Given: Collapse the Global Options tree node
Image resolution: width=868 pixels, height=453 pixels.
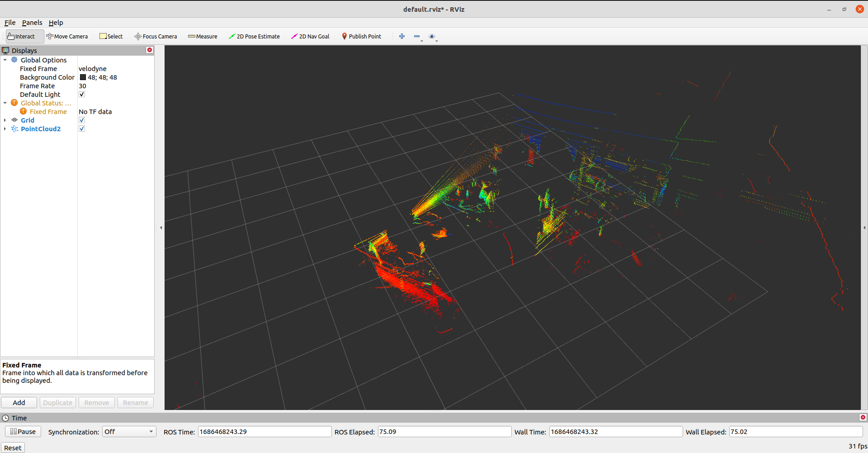Looking at the screenshot, I should point(5,60).
